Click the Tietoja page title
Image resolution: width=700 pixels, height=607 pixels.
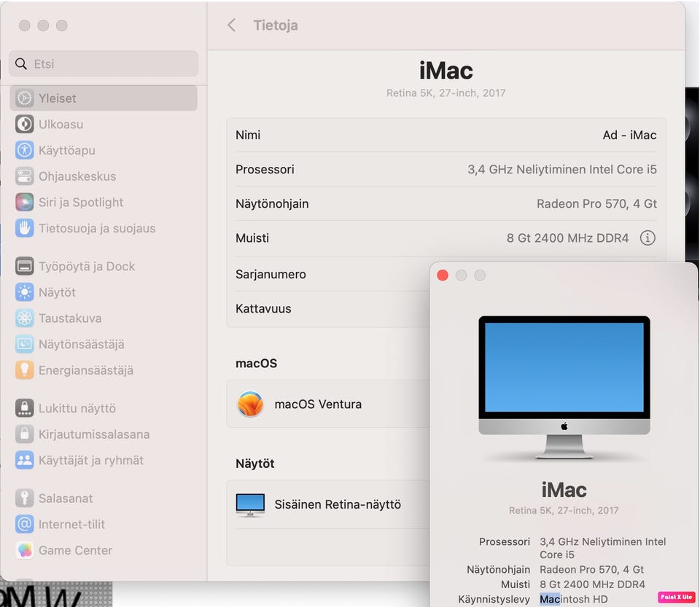point(276,26)
